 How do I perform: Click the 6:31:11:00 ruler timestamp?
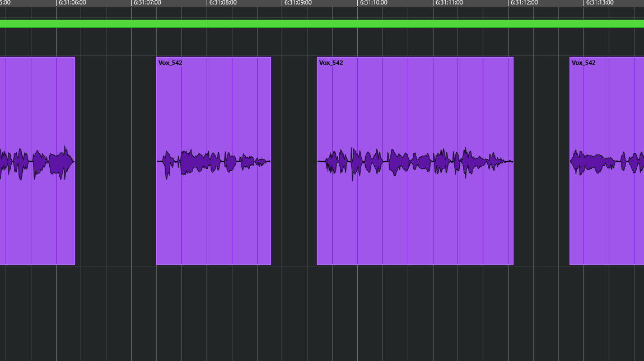pyautogui.click(x=449, y=2)
